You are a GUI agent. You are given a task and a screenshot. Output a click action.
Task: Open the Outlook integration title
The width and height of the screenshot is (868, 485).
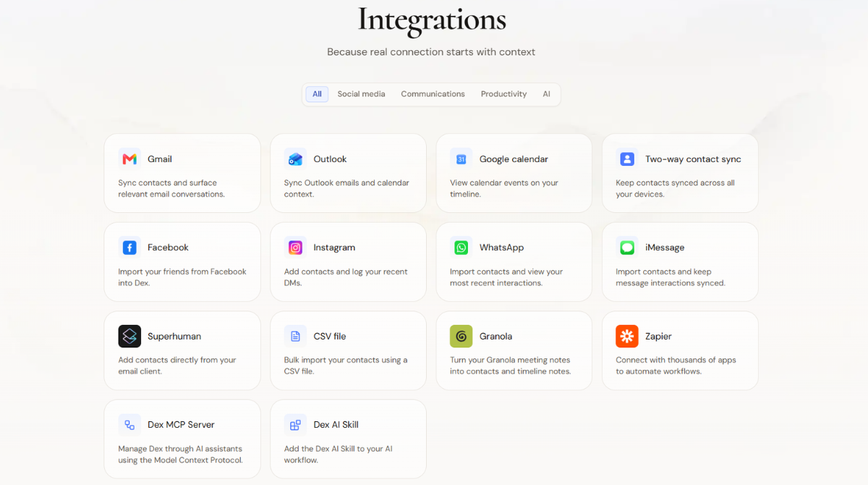click(330, 159)
